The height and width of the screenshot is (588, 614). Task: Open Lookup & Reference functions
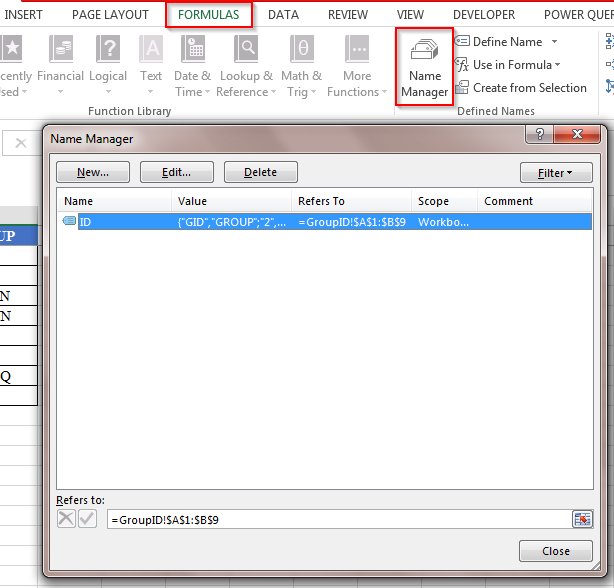pyautogui.click(x=244, y=66)
